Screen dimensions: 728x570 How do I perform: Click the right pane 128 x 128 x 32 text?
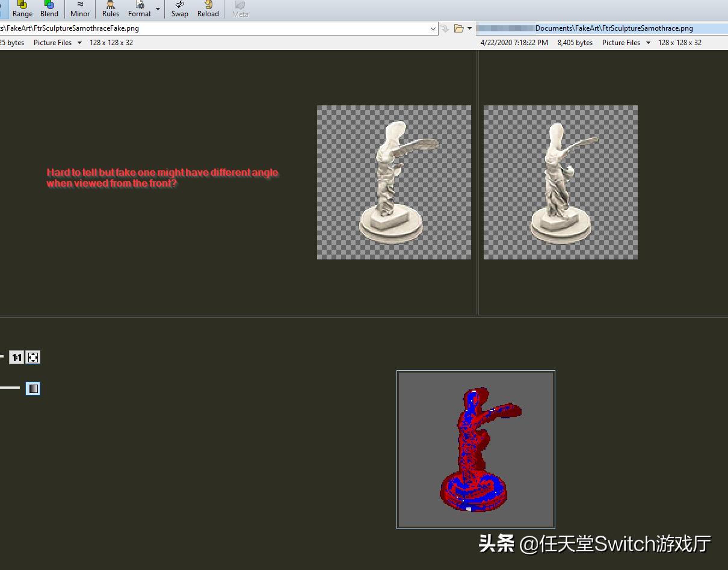point(680,43)
